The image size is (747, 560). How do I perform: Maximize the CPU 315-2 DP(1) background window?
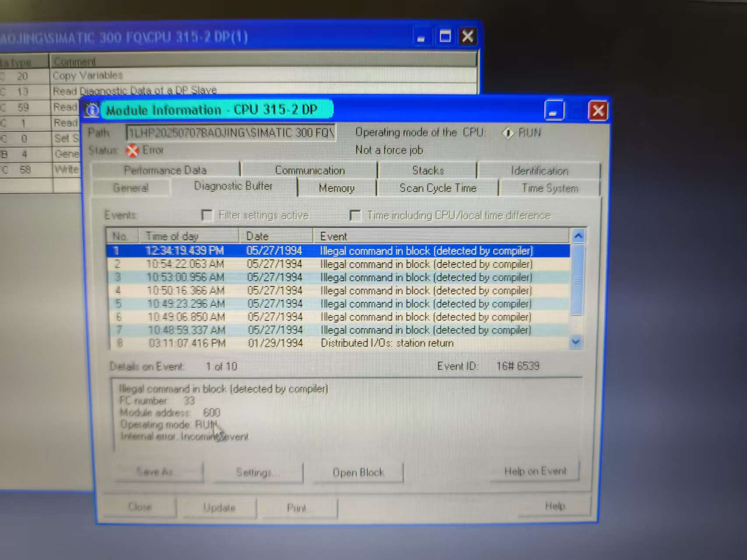click(445, 36)
